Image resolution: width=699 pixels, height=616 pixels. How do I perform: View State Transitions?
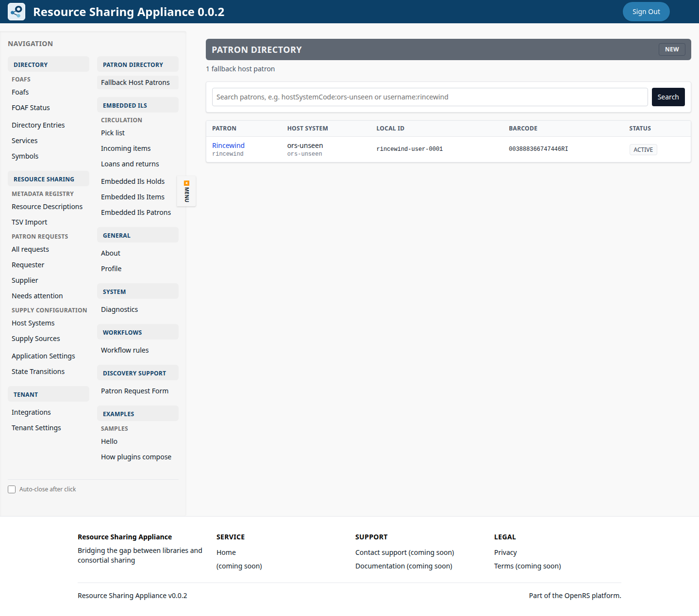(x=38, y=372)
